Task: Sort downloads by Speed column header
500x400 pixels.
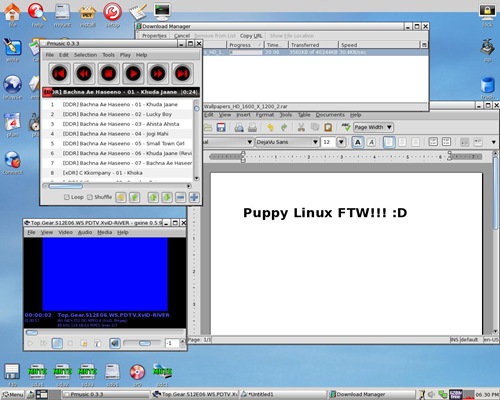Action: pyautogui.click(x=379, y=45)
